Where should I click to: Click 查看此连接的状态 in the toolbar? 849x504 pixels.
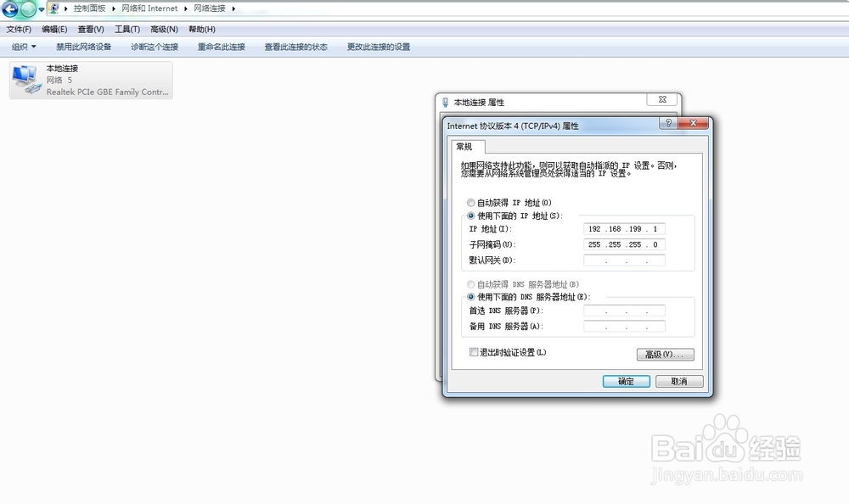click(x=296, y=48)
